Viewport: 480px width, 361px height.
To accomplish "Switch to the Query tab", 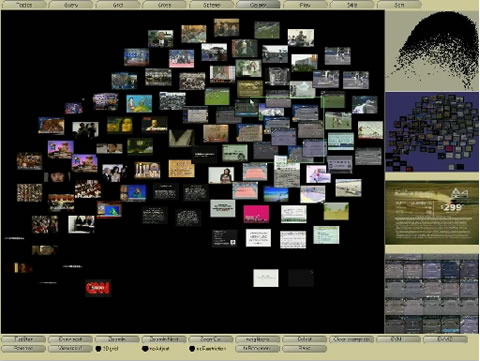I will [71, 5].
